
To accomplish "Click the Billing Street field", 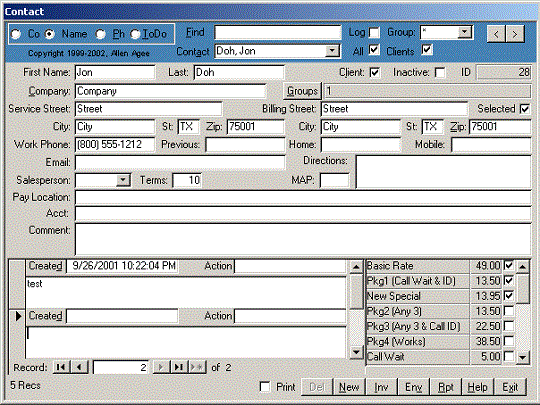I will click(394, 109).
